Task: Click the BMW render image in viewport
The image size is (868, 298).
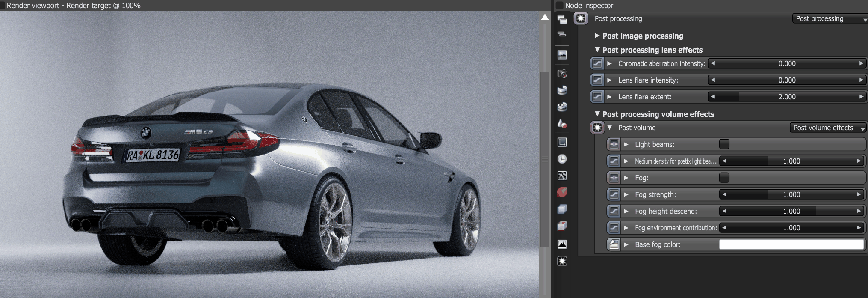Action: [269, 154]
